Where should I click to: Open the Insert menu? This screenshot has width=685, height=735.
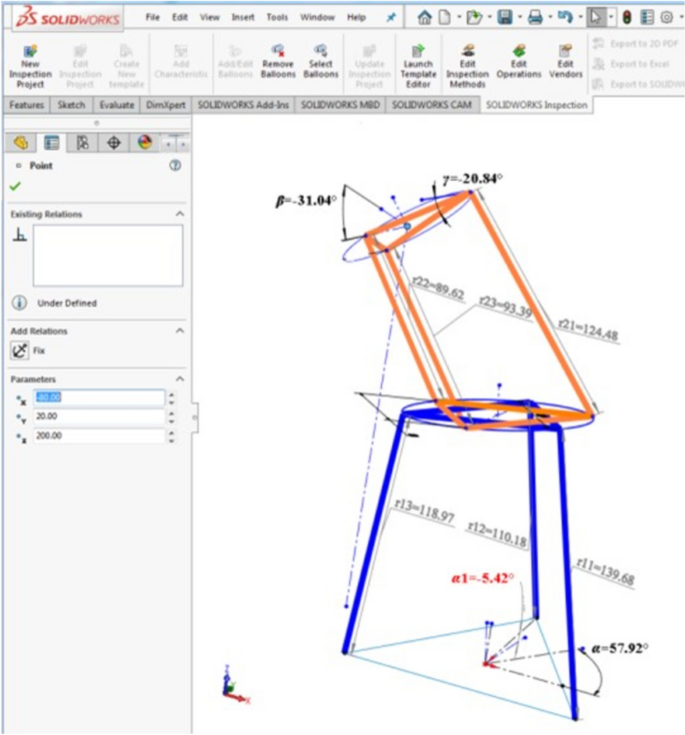[x=243, y=18]
